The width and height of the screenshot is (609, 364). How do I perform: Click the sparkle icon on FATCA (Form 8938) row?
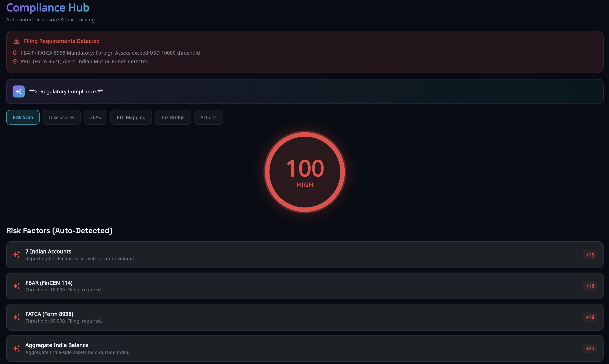click(x=17, y=317)
